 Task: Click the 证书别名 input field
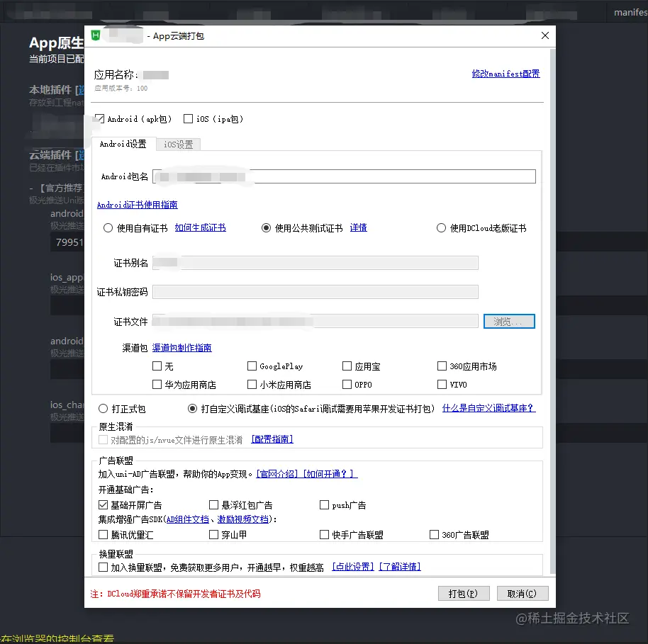[x=315, y=263]
